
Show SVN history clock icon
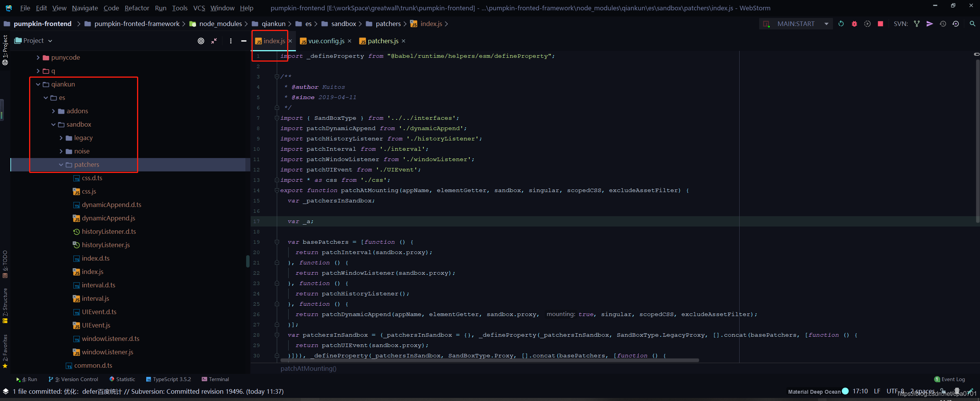pyautogui.click(x=943, y=24)
